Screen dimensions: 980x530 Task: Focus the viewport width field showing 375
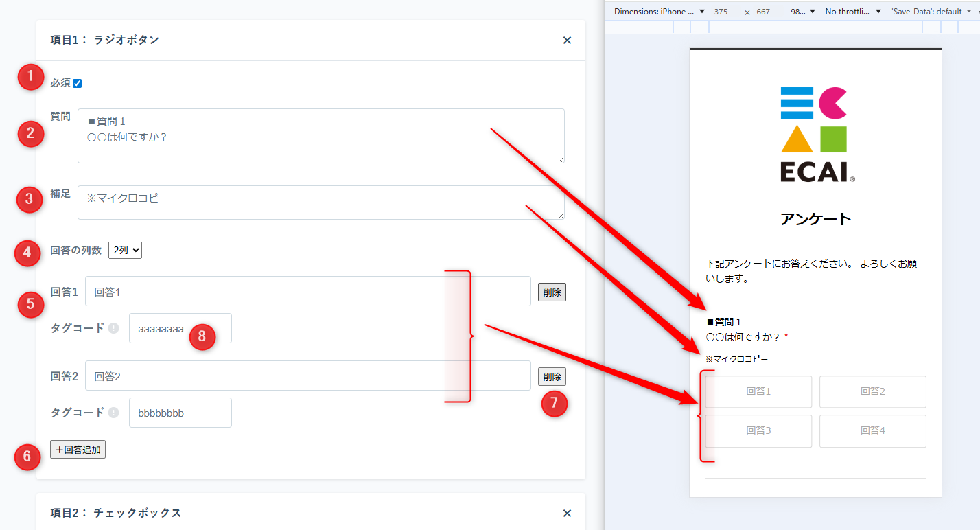[721, 12]
